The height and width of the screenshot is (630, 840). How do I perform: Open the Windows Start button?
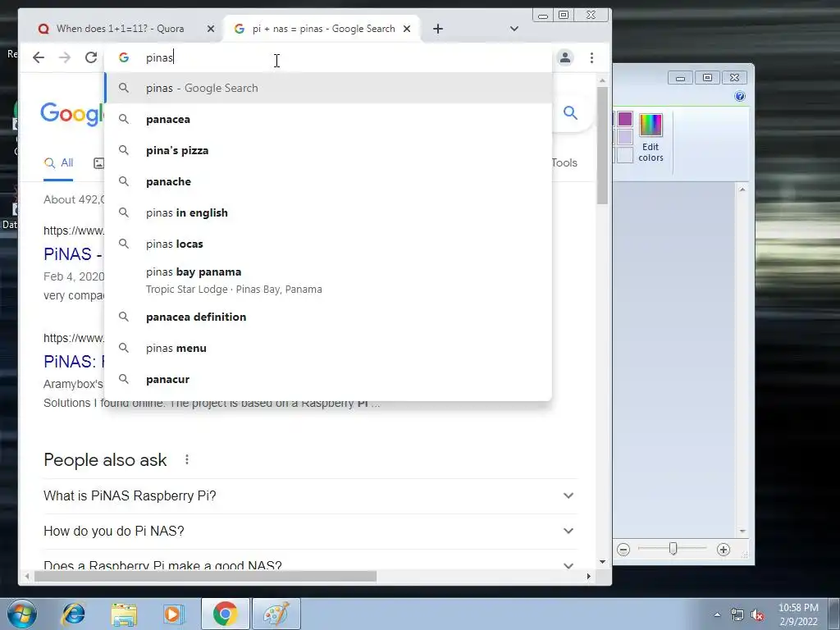click(x=21, y=614)
